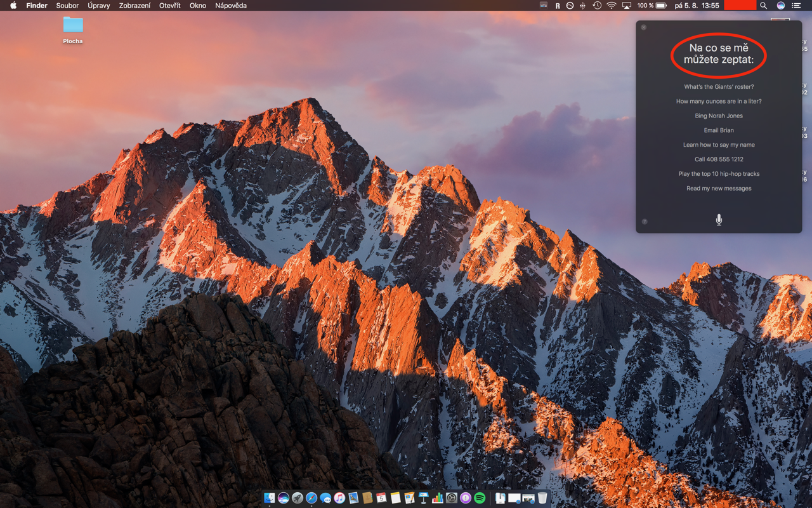Click the Siri microphone button
The image size is (812, 508).
[719, 220]
